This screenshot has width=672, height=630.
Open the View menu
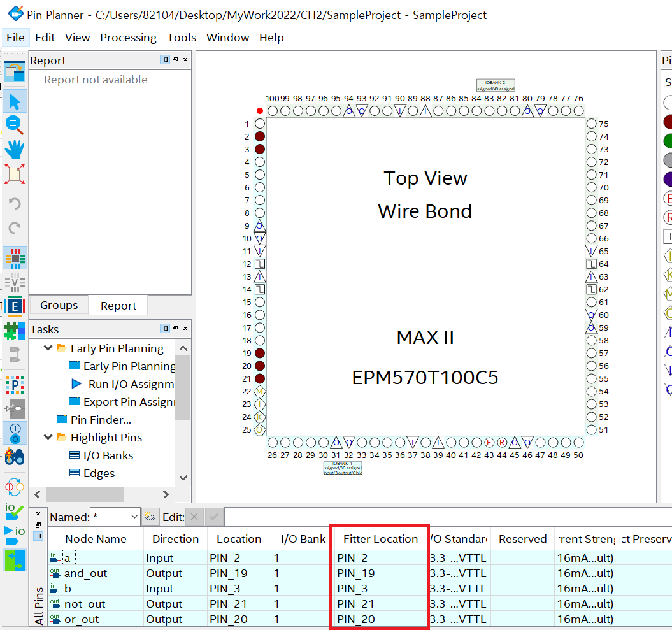click(x=78, y=38)
